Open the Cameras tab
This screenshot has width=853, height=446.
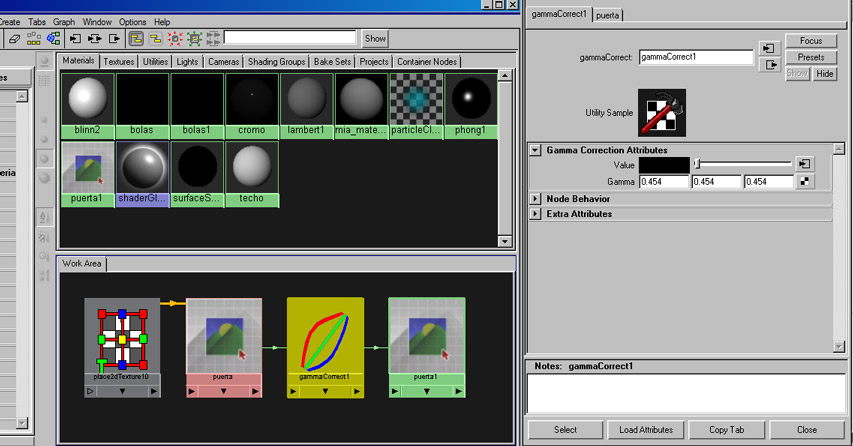224,62
